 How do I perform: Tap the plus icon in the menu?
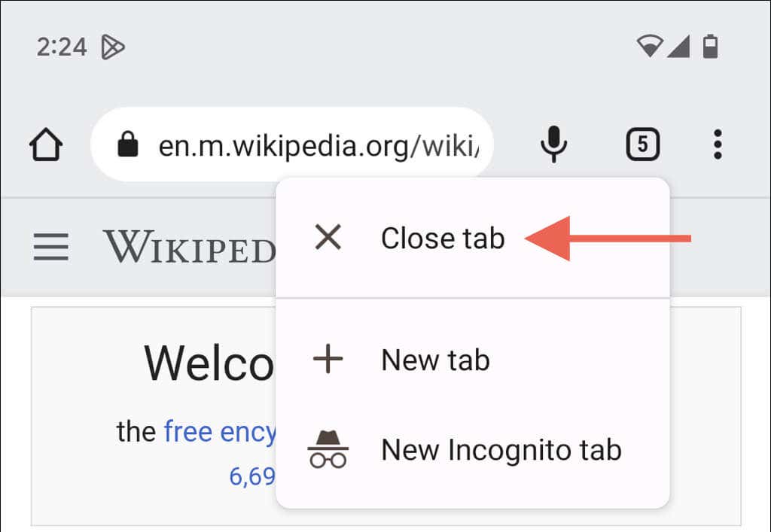coord(328,360)
